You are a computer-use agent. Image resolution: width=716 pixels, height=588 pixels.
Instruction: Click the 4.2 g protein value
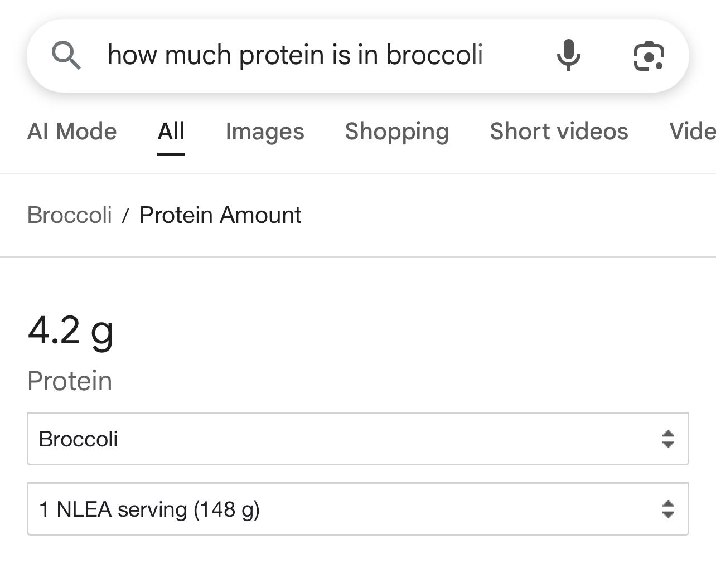[71, 331]
